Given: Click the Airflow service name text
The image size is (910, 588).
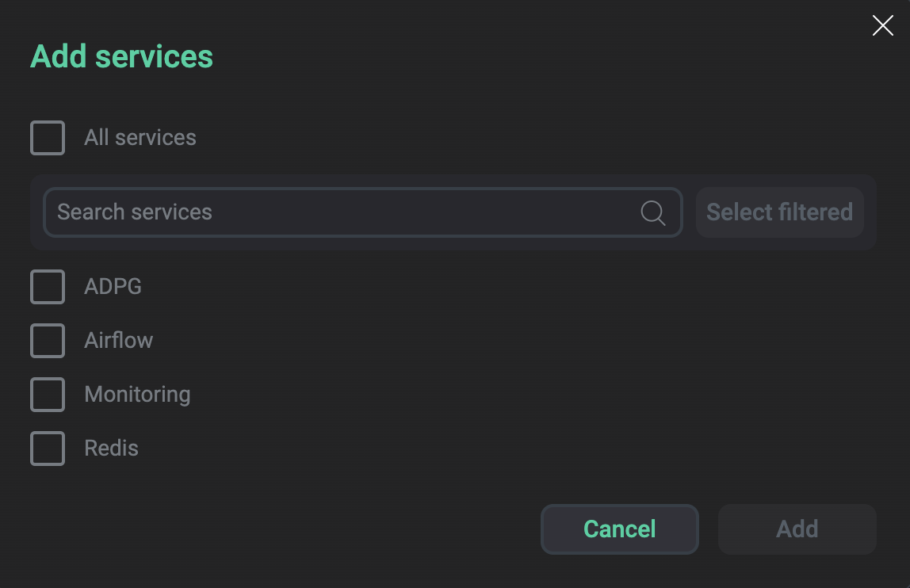Looking at the screenshot, I should point(118,341).
